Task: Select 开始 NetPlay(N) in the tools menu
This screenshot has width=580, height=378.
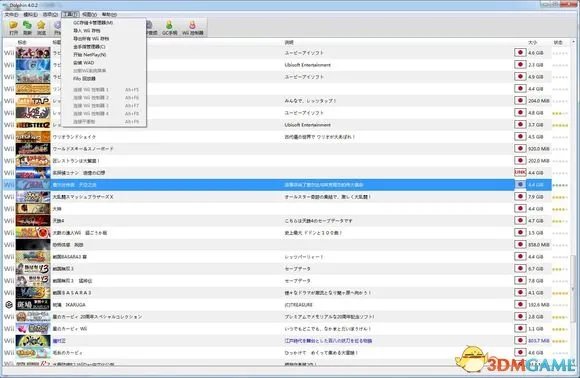Action: [x=104, y=55]
